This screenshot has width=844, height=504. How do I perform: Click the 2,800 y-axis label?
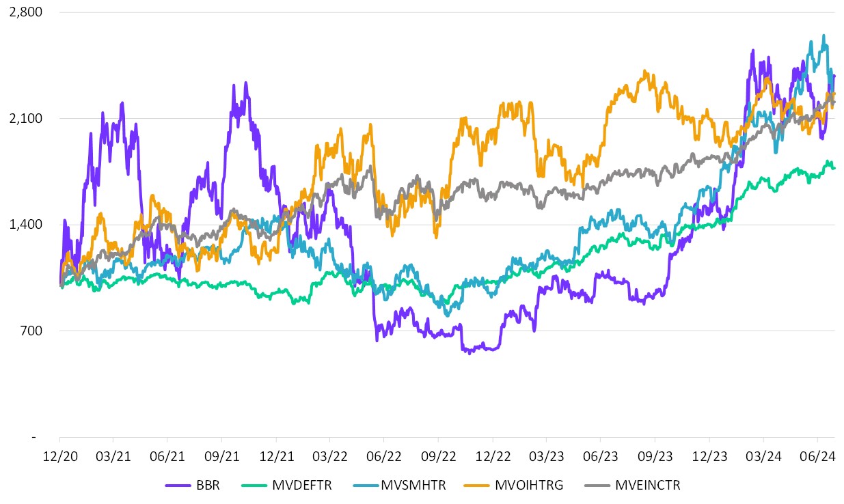point(27,12)
